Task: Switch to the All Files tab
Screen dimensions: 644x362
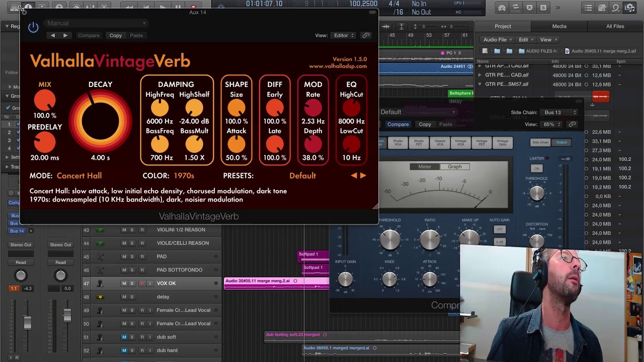Action: click(615, 26)
